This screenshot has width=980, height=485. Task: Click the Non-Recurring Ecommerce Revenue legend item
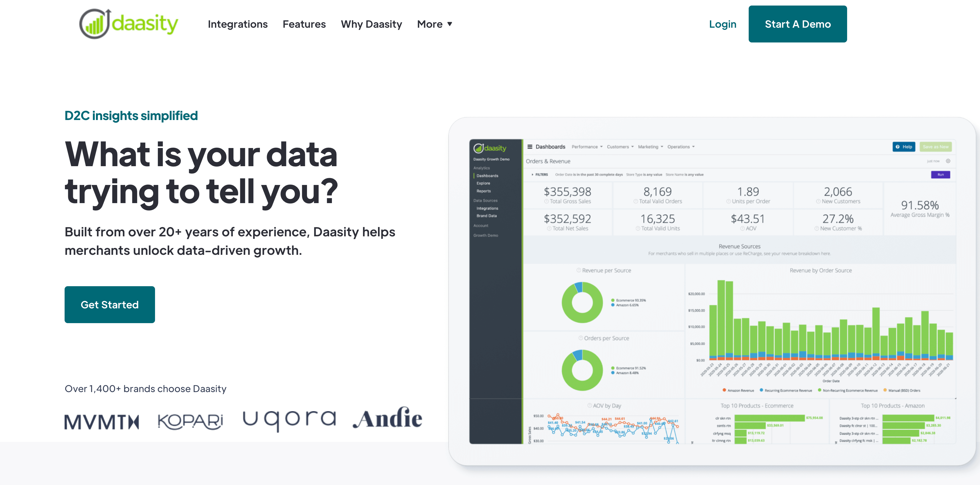pyautogui.click(x=848, y=390)
